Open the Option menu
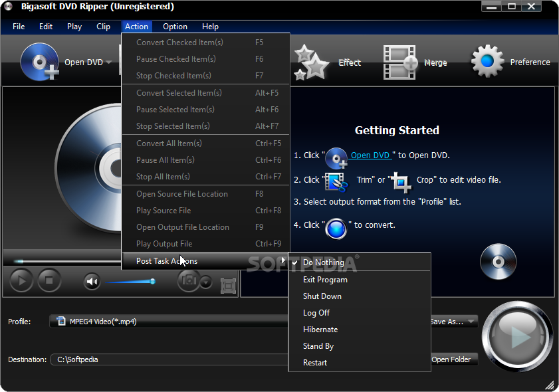This screenshot has width=559, height=392. pyautogui.click(x=175, y=27)
